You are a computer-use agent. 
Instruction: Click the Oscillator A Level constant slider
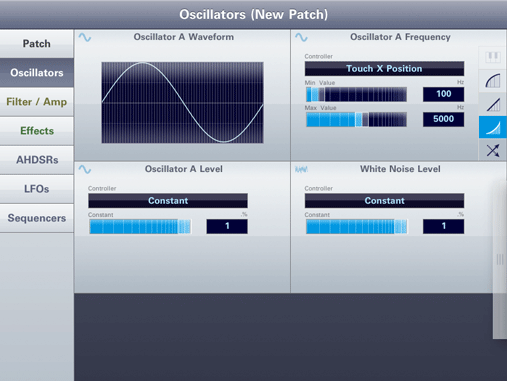(140, 227)
